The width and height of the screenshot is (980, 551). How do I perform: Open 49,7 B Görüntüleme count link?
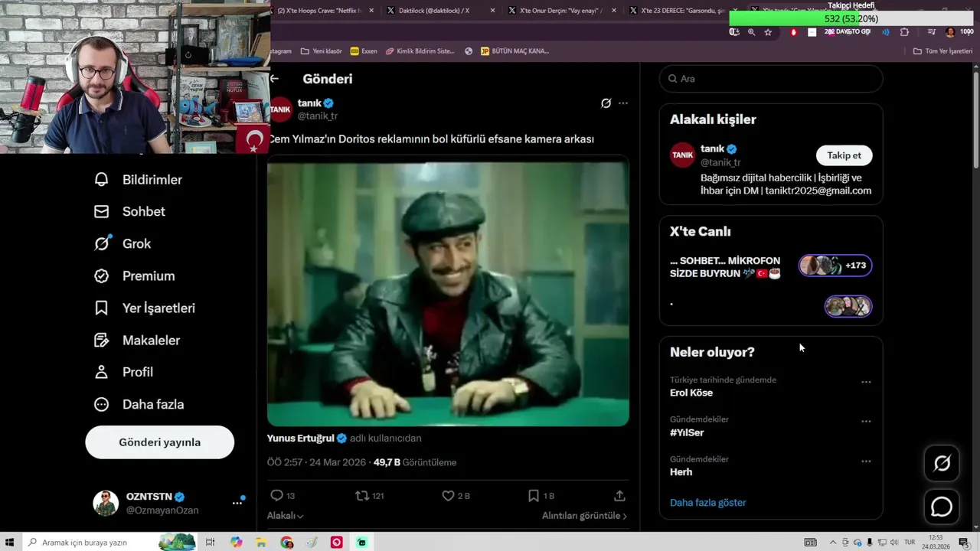tap(415, 462)
